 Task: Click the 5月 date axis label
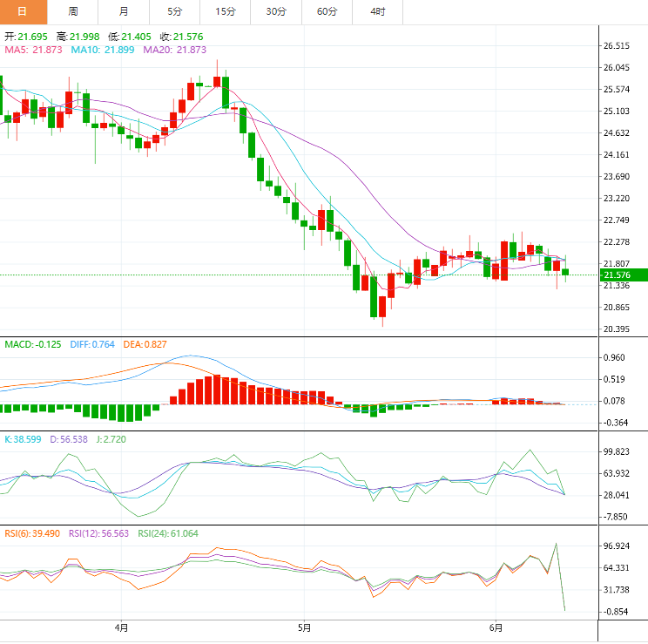(x=304, y=627)
